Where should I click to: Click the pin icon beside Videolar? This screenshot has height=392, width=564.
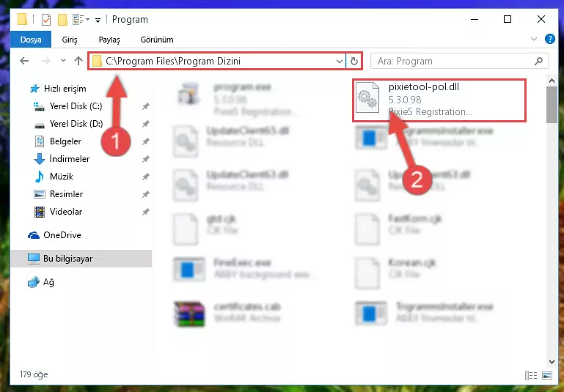tap(146, 212)
